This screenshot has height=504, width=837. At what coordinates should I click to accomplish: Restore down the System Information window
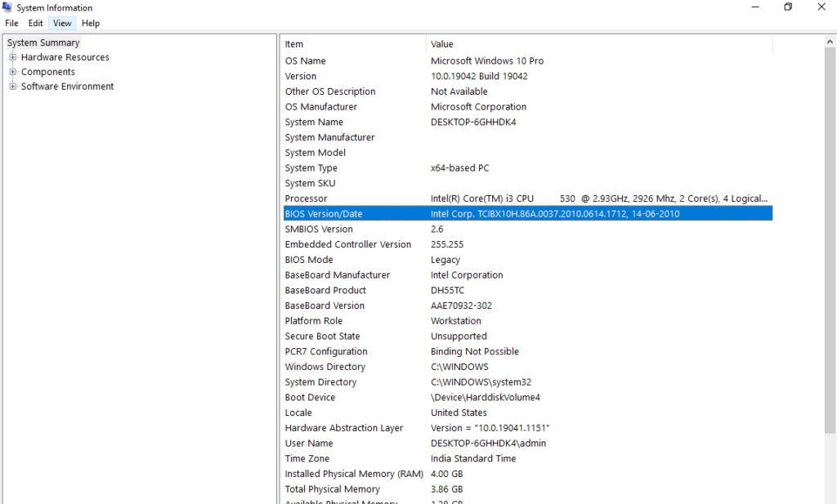click(788, 7)
